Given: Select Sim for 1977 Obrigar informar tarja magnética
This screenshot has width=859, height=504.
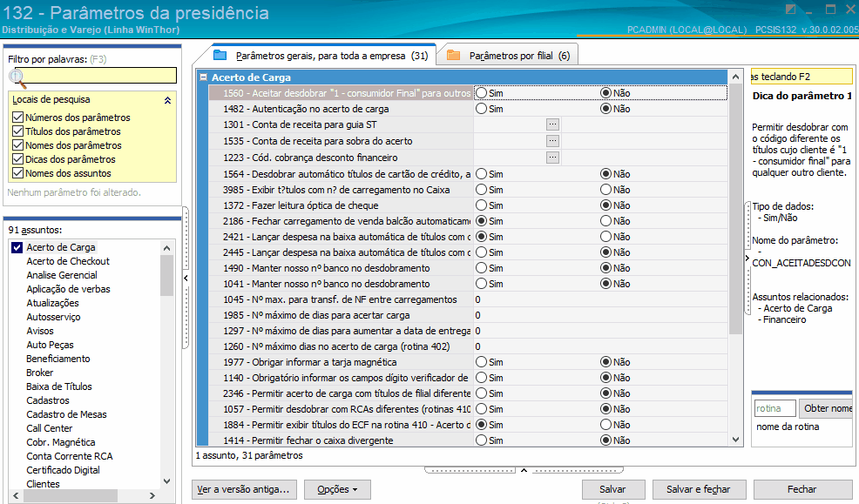Looking at the screenshot, I should click(x=481, y=362).
